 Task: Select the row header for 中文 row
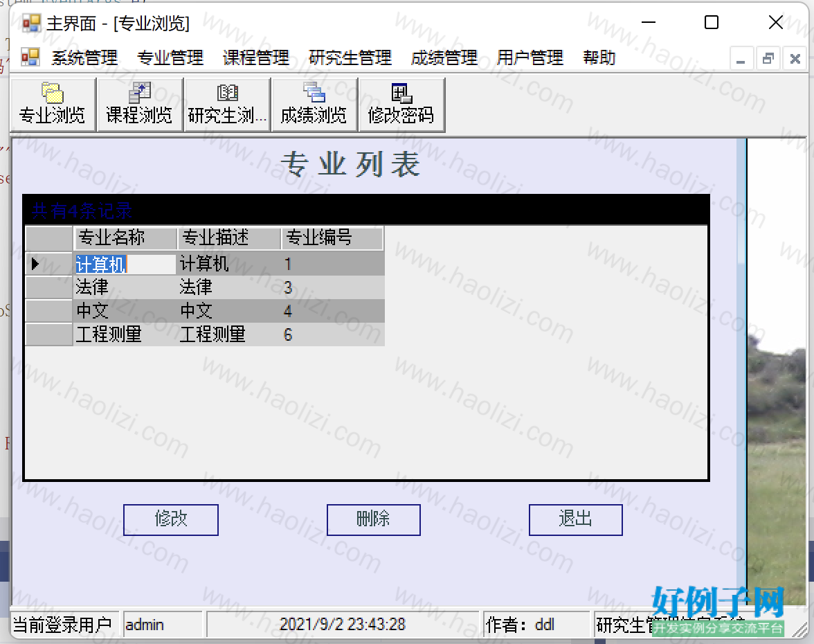pos(48,310)
